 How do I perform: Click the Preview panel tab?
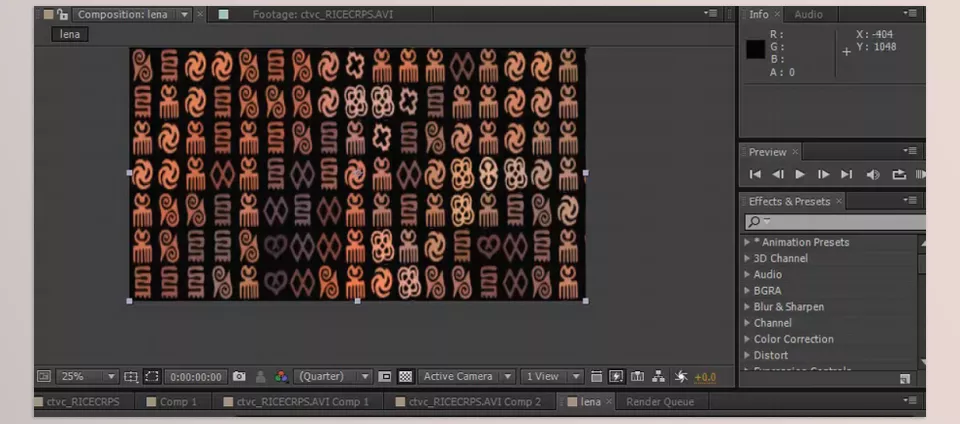click(767, 152)
